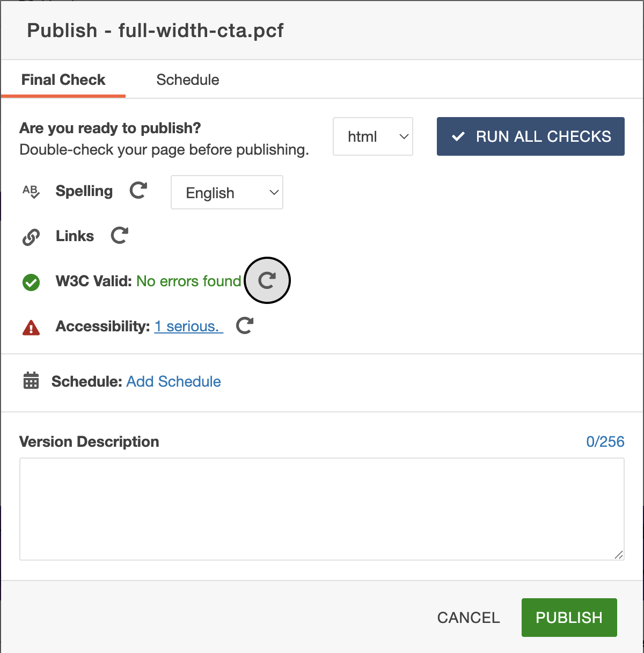Viewport: 644px width, 653px height.
Task: Rerun the Accessibility check refresh icon
Action: pos(245,325)
